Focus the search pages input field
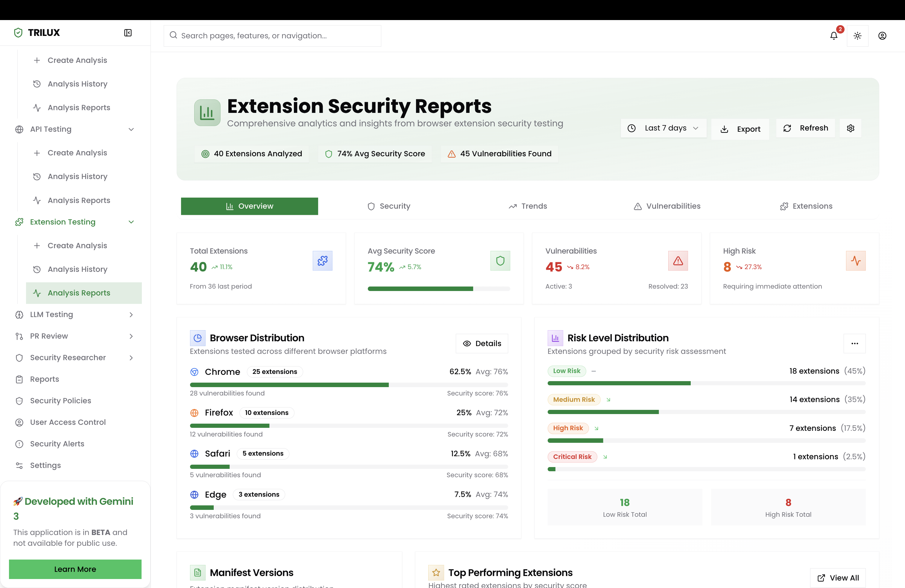905x588 pixels. click(272, 36)
